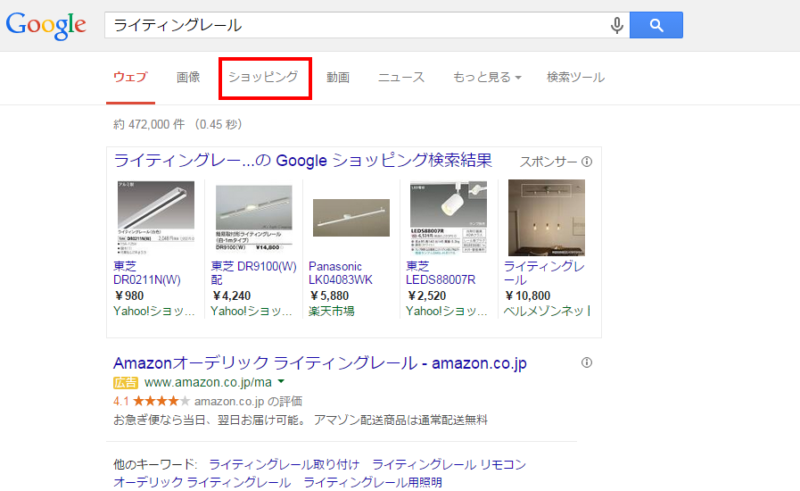Open 東芝 LEDS88007R spotlight image
Image resolution: width=800 pixels, height=491 pixels.
click(x=448, y=217)
